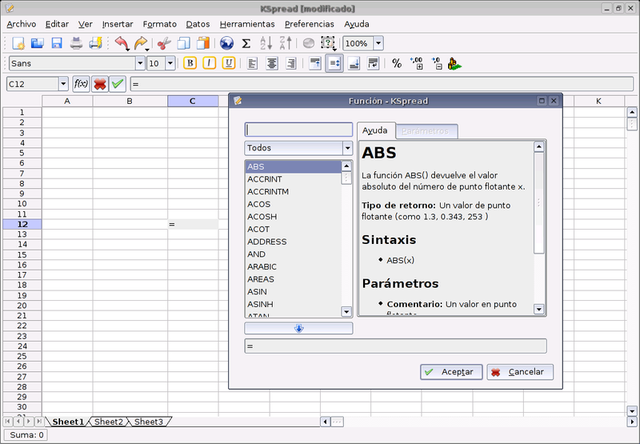Click the Aceptar button

coord(451,372)
